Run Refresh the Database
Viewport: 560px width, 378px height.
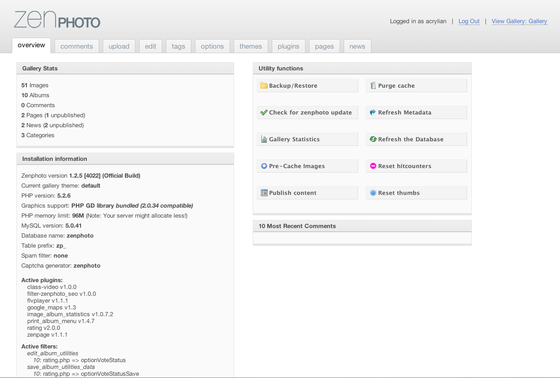point(417,139)
